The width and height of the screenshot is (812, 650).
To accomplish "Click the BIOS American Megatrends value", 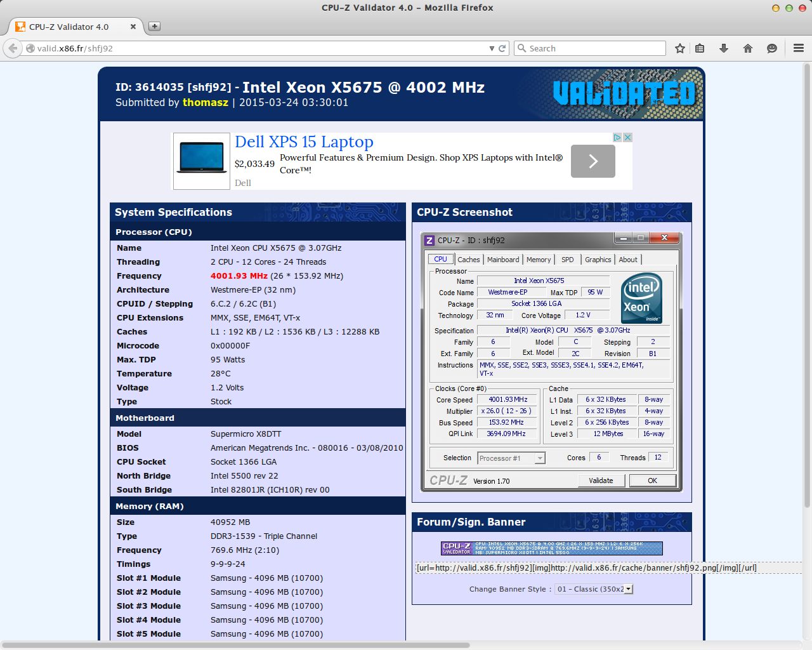I will click(x=306, y=448).
